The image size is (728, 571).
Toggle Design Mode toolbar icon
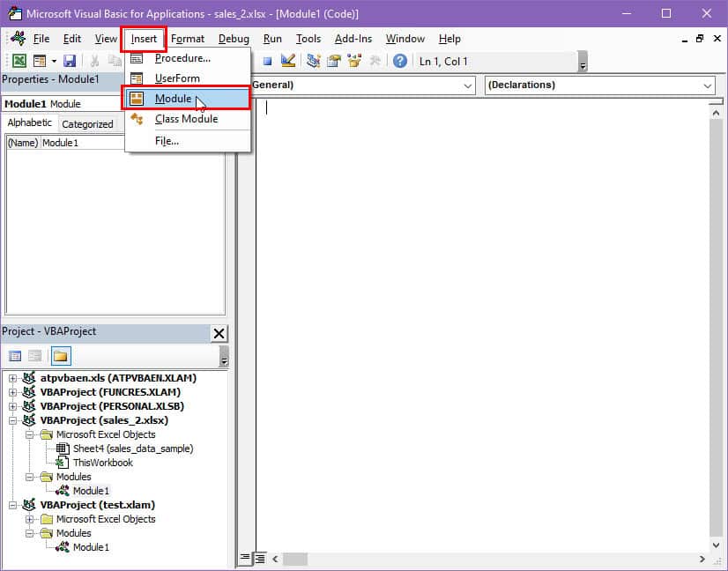288,61
